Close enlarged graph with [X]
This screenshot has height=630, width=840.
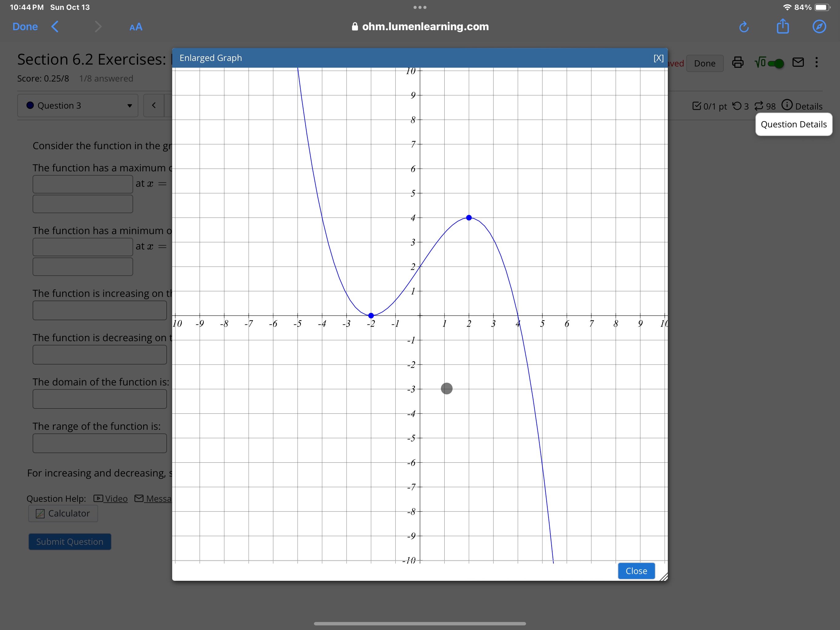pyautogui.click(x=659, y=58)
